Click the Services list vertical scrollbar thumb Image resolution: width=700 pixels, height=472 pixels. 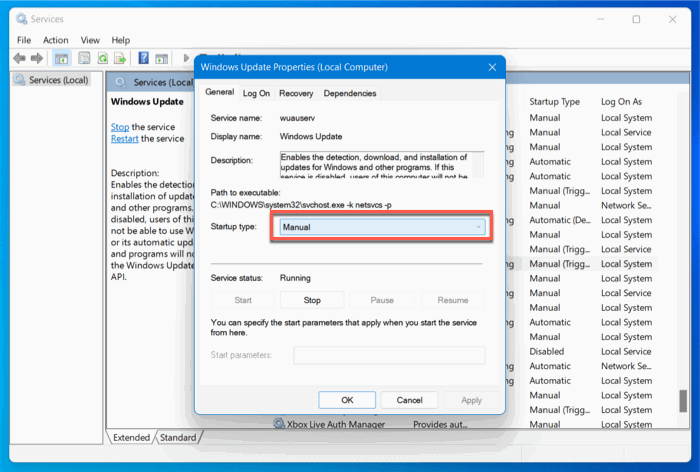click(683, 401)
